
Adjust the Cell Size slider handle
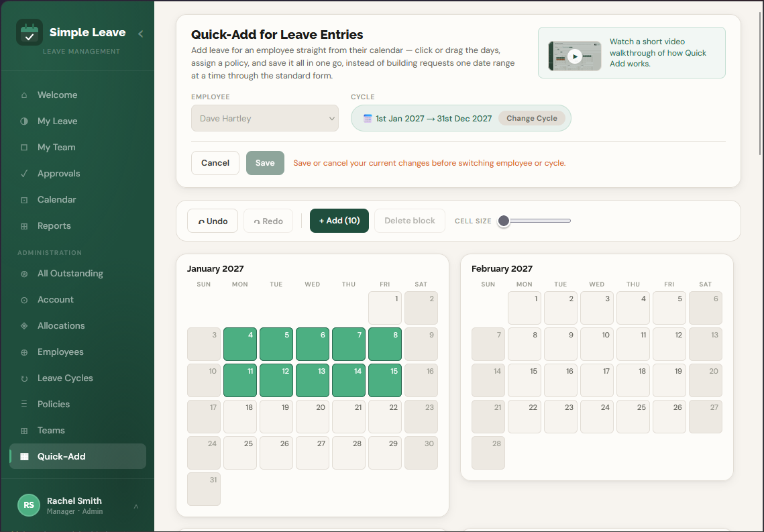coord(504,221)
